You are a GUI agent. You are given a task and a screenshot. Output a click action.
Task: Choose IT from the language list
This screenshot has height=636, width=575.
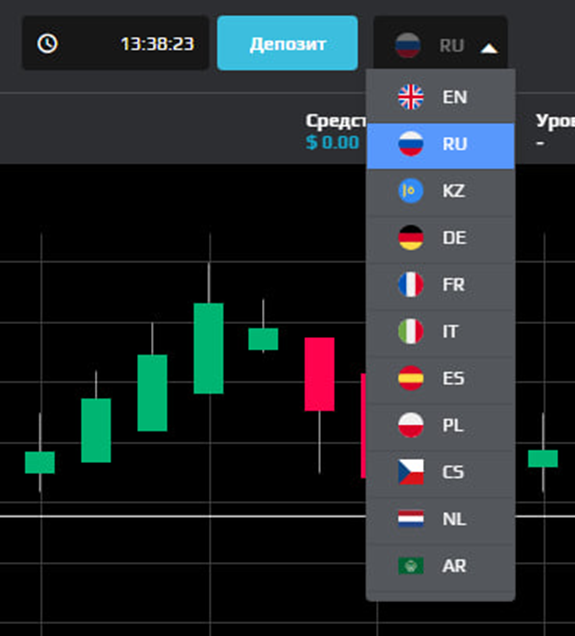tap(440, 331)
